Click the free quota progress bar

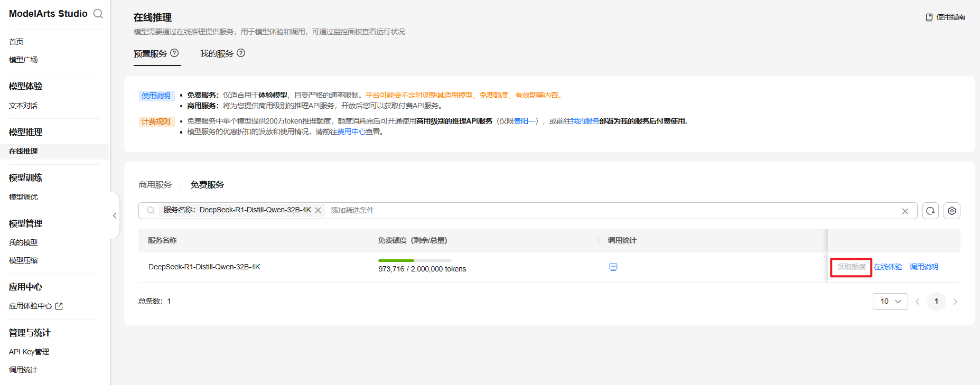tap(415, 260)
